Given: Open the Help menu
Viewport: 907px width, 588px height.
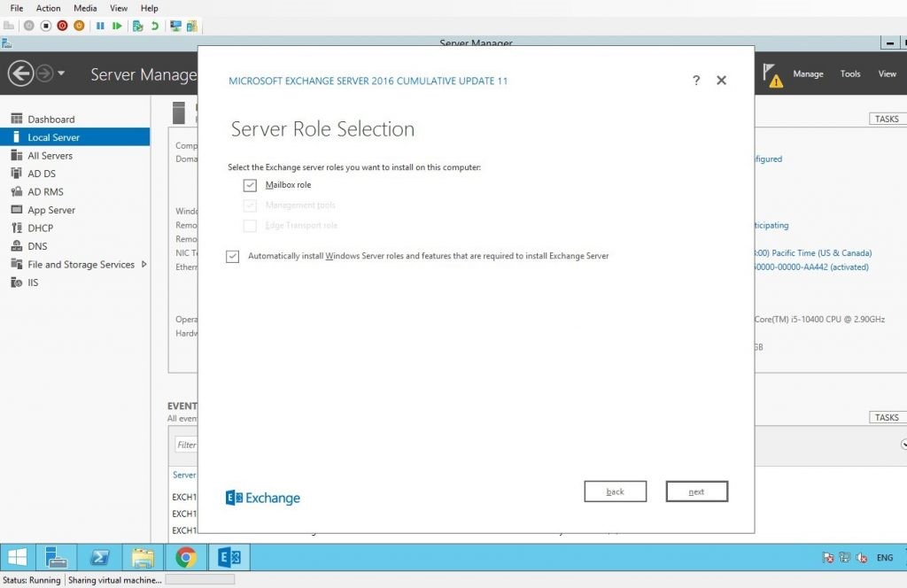Looking at the screenshot, I should click(149, 8).
